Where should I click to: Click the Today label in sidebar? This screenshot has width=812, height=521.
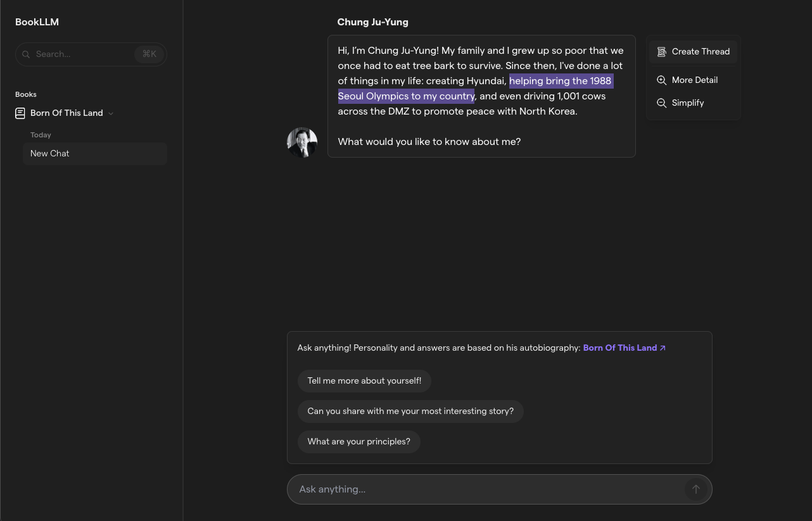click(x=41, y=135)
